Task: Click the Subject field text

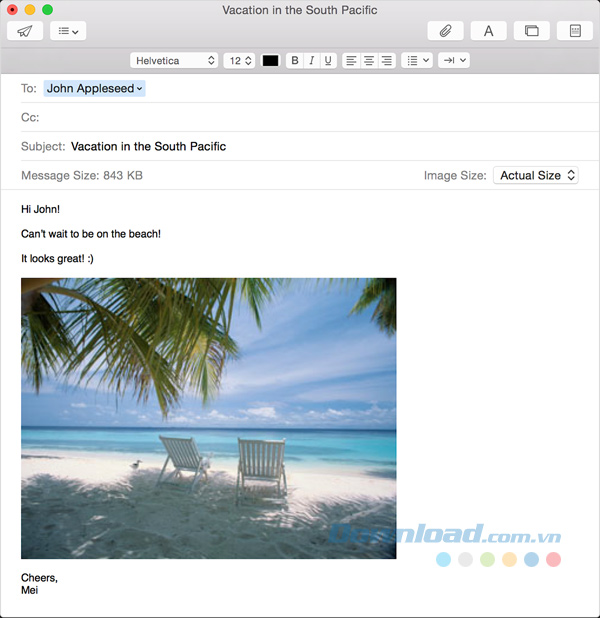Action: click(x=148, y=147)
